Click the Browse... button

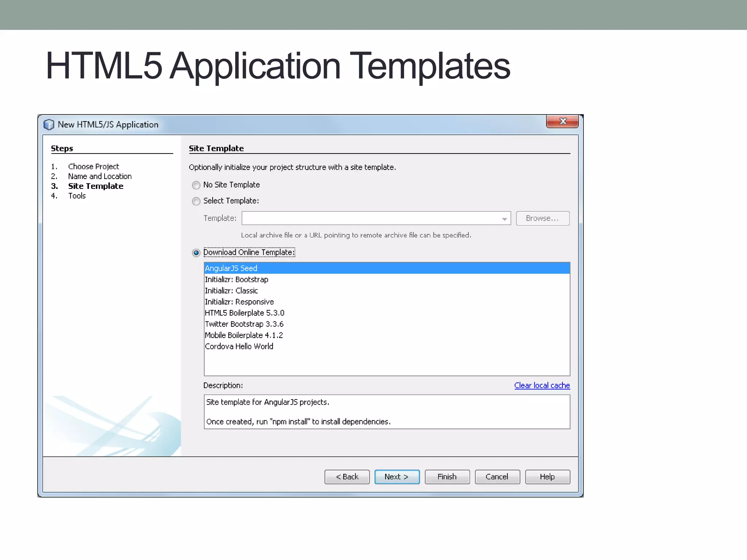click(x=542, y=218)
